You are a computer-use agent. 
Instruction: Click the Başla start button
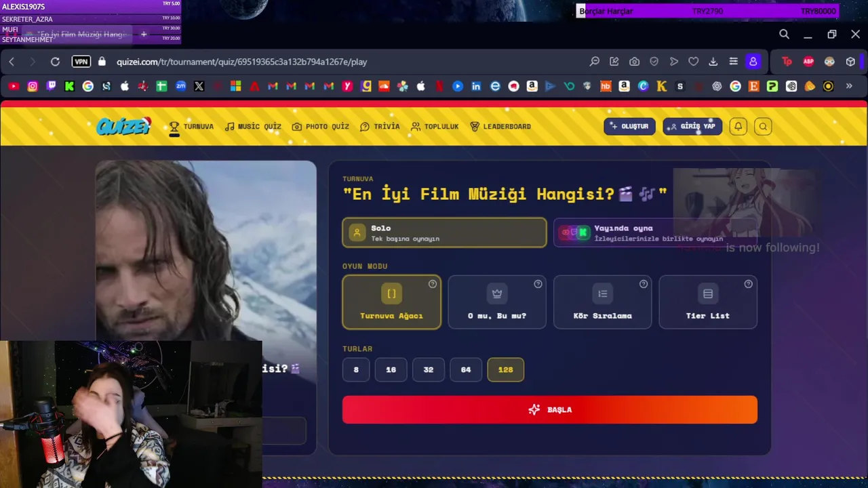click(549, 409)
